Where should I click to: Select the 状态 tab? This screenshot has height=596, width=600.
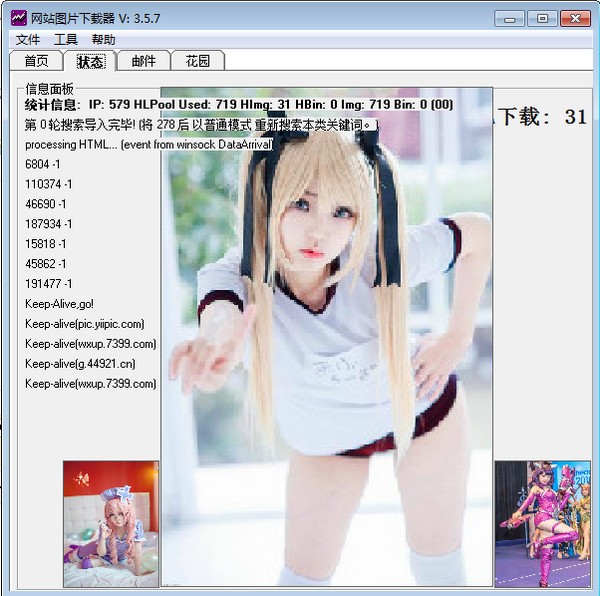[90, 61]
